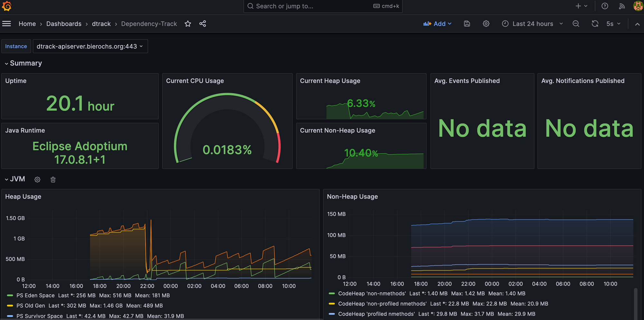Open dashboard settings gear
The image size is (644, 320).
(x=486, y=24)
